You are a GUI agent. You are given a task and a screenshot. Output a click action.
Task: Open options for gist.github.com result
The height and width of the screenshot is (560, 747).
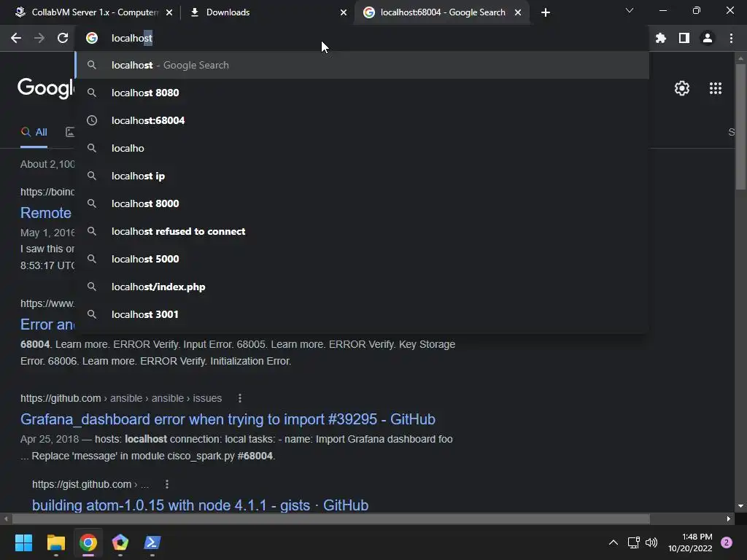coord(167,484)
